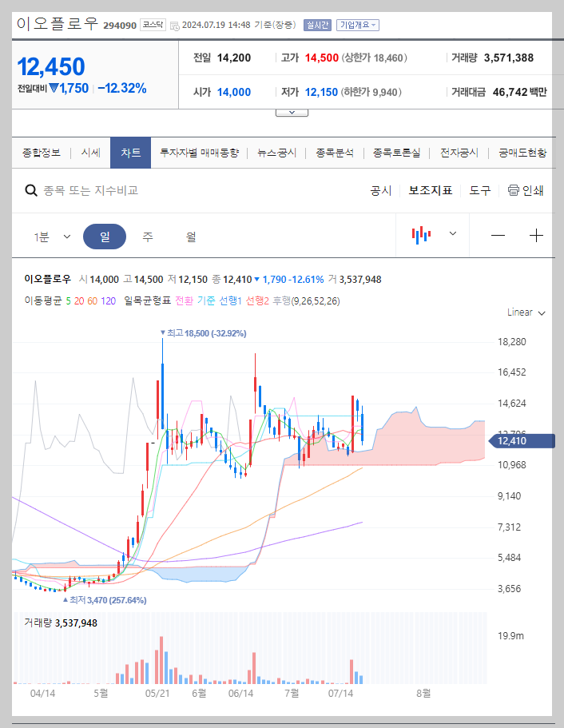Viewport: 564px width, 728px height.
Task: Click the search magnifier icon
Action: pos(31,190)
